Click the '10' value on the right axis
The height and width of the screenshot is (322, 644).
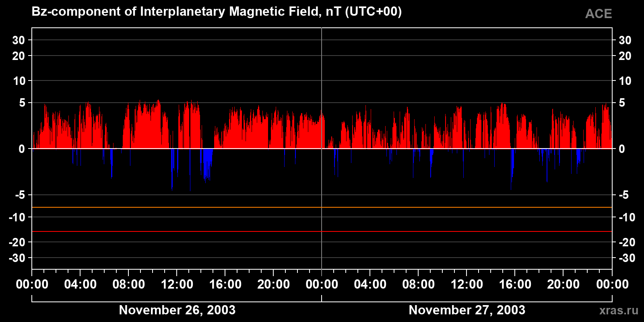625,81
